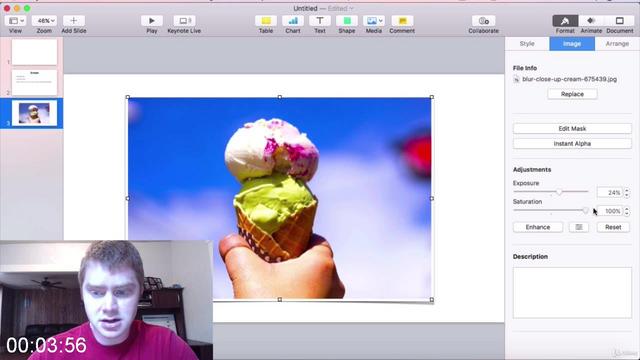Click the Replace button
Screen dimensions: 640x360
[572, 94]
